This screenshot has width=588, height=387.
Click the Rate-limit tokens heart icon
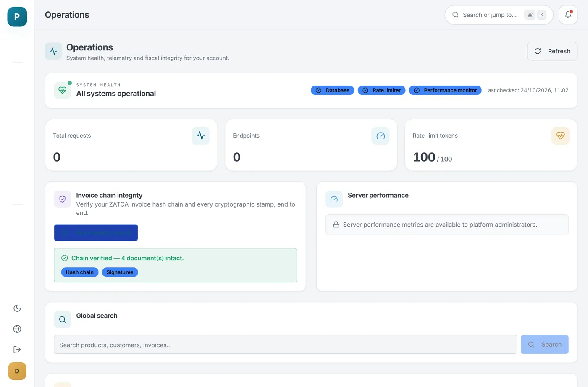(x=560, y=136)
